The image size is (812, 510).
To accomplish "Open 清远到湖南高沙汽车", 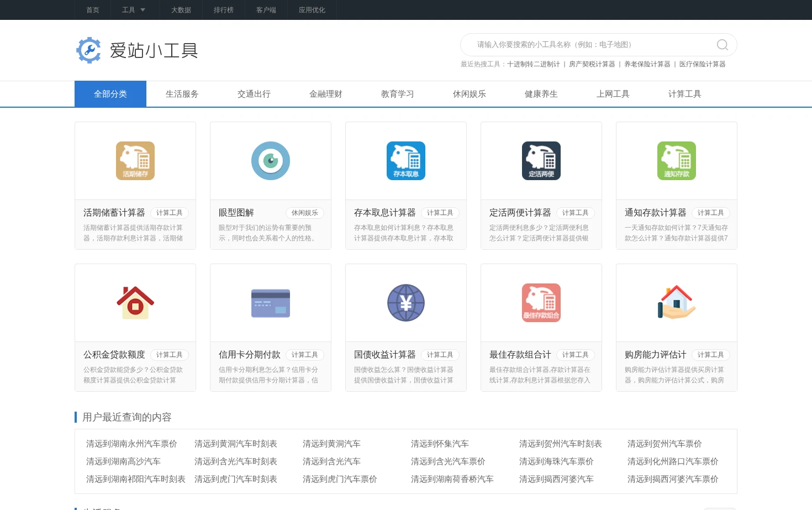I will click(x=123, y=461).
